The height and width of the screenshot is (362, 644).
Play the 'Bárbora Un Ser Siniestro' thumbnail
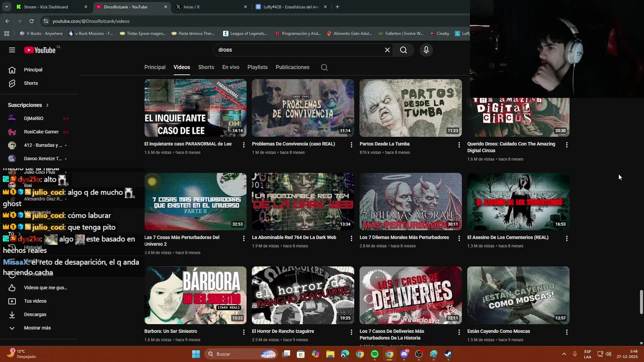195,295
